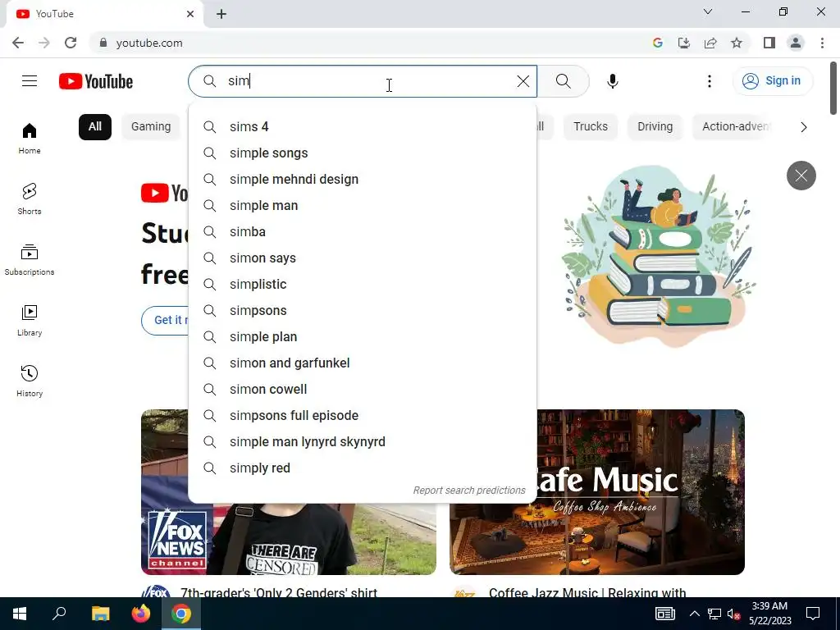Screen dimensions: 840x630
Task: Choose suggestion 'simon says'
Action: [x=362, y=258]
